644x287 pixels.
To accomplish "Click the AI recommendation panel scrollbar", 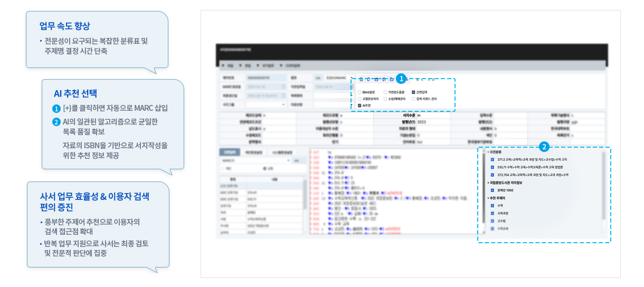I will (x=603, y=185).
